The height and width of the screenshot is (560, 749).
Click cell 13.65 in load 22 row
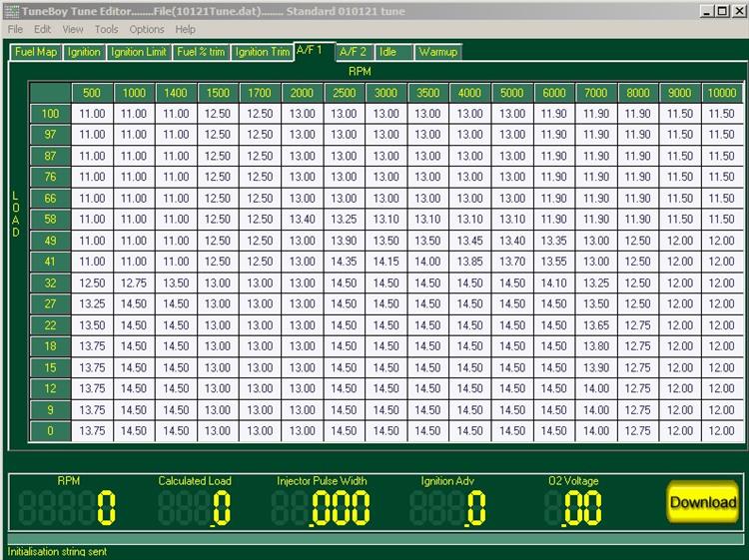pos(595,325)
